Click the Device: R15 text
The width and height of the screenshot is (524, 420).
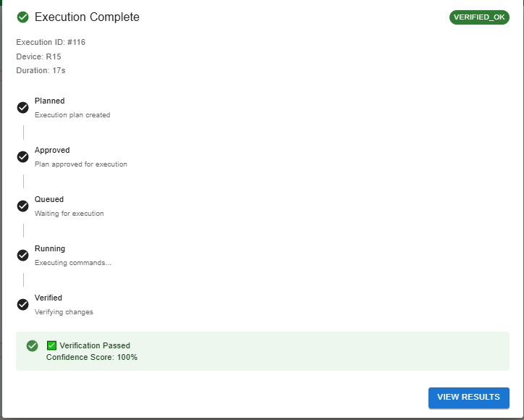(39, 56)
